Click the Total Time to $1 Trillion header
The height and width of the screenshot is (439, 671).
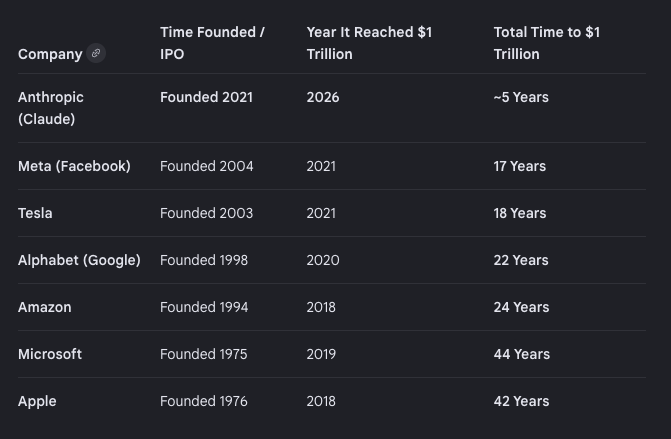[x=547, y=43]
